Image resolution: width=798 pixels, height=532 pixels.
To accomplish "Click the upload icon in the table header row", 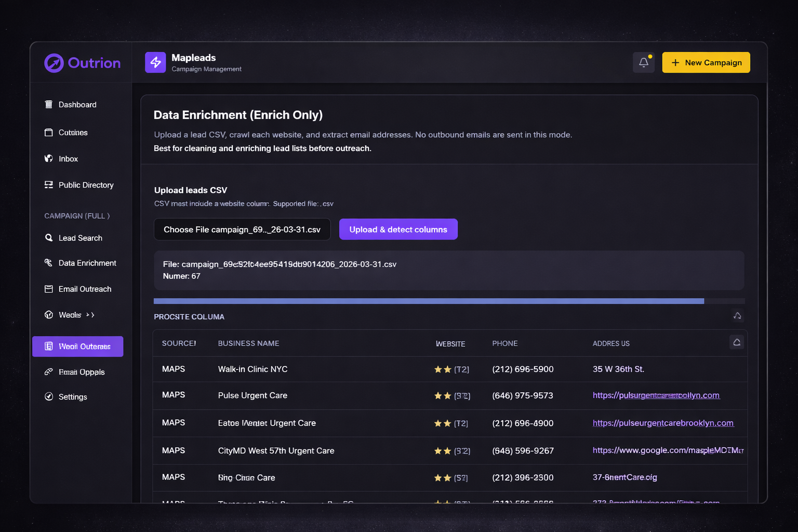I will point(736,342).
